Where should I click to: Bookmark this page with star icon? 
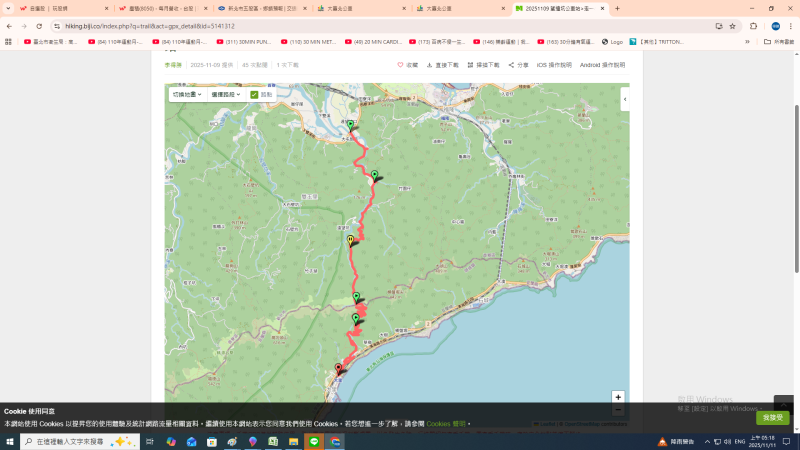[x=733, y=26]
